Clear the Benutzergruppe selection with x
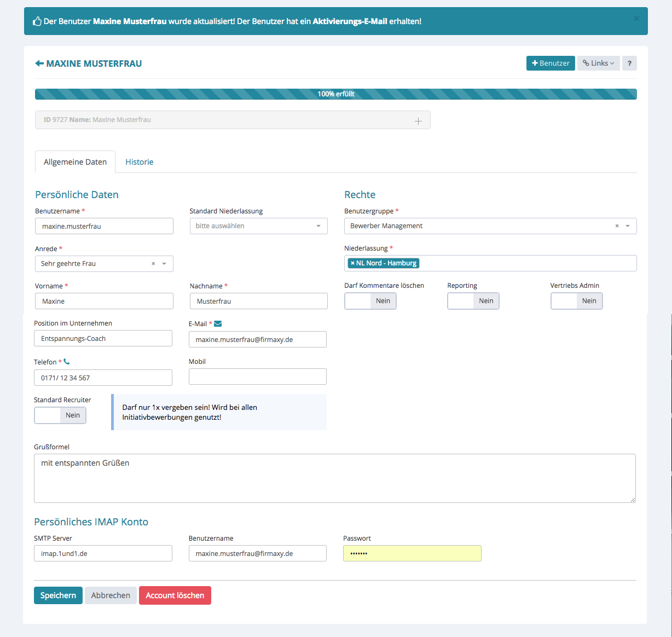The image size is (672, 637). pyautogui.click(x=617, y=226)
